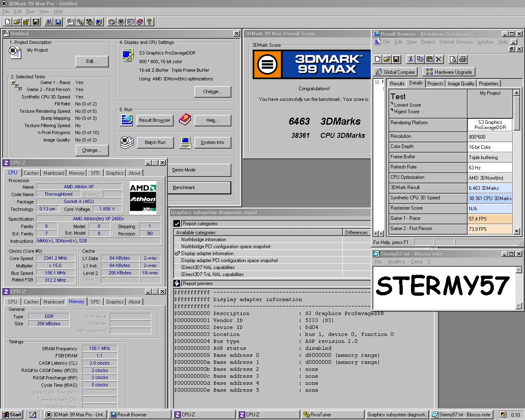Toggle the Display adapter information checkmark

point(177,253)
